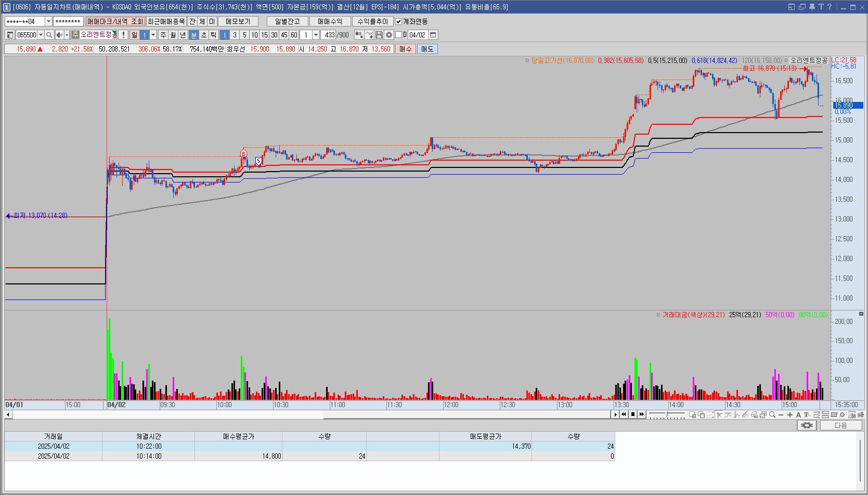The image size is (868, 495).
Task: Click the bottom panel gear settings button
Action: (807, 425)
